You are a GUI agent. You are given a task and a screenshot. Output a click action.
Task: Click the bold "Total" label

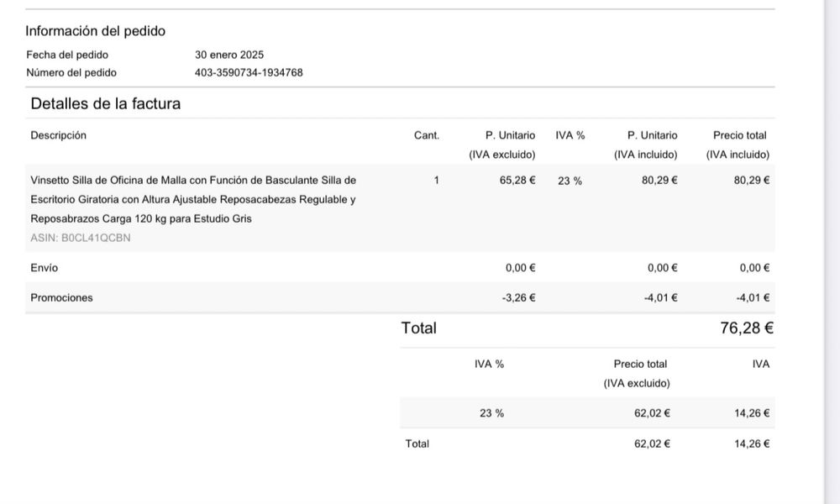[419, 328]
